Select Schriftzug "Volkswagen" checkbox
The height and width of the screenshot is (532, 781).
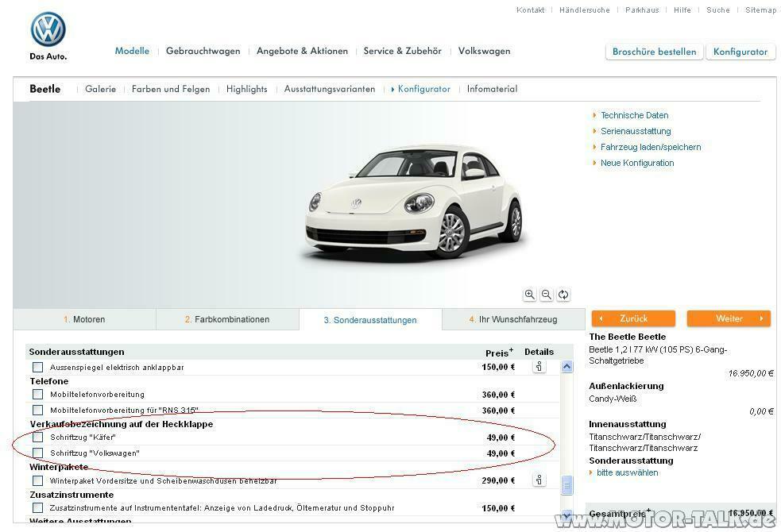(x=37, y=453)
